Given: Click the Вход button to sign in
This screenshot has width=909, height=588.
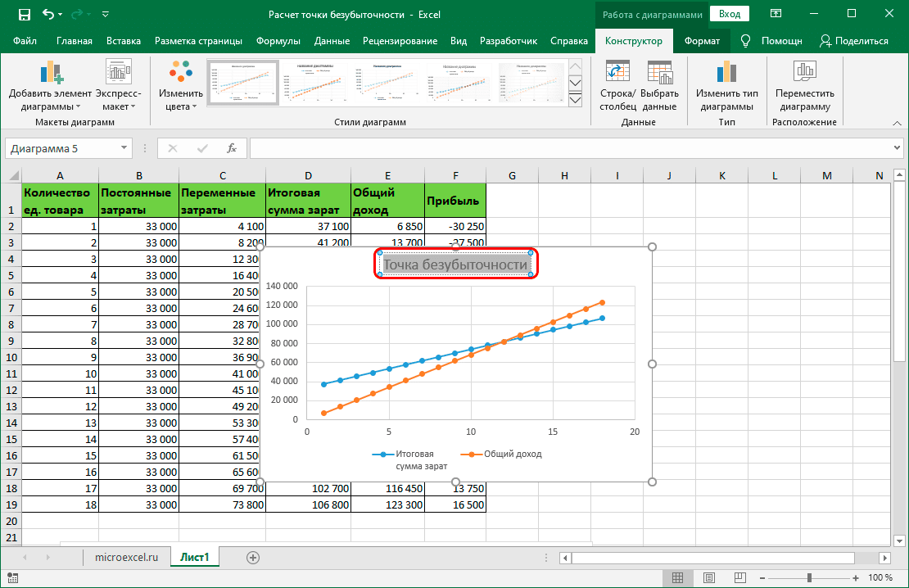Looking at the screenshot, I should pos(729,14).
